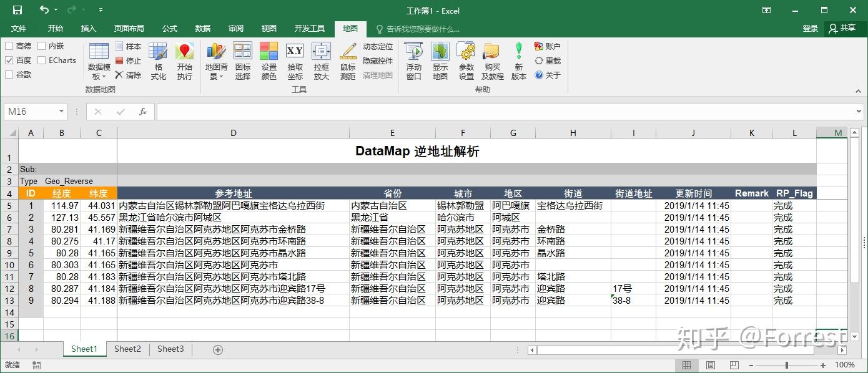This screenshot has width=868, height=373.
Task: Click the 登录 sign-in link
Action: (811, 29)
